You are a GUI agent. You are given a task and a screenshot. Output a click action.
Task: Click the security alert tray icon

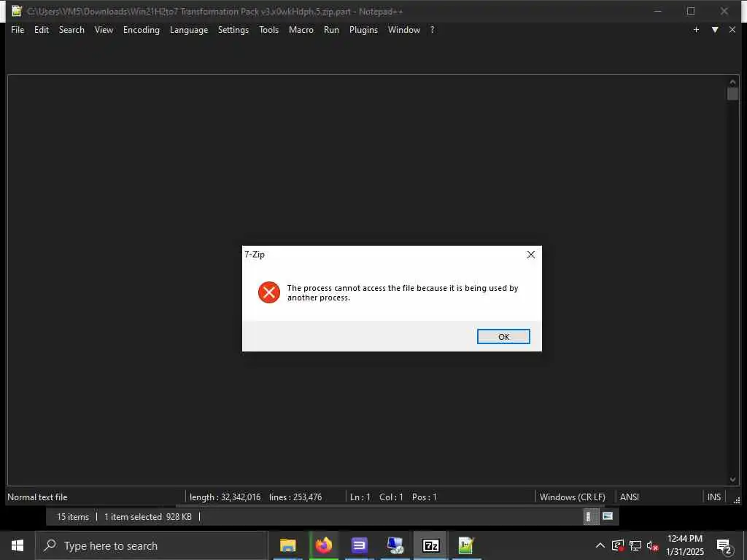click(618, 545)
